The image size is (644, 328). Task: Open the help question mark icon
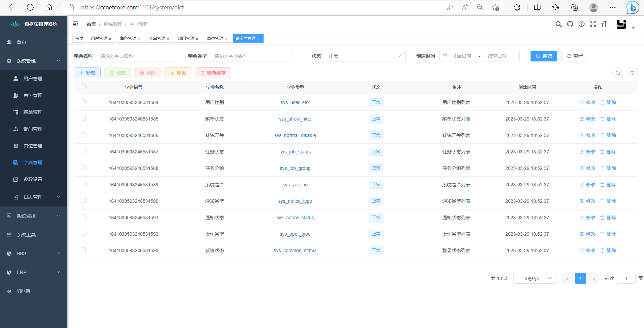click(x=582, y=24)
